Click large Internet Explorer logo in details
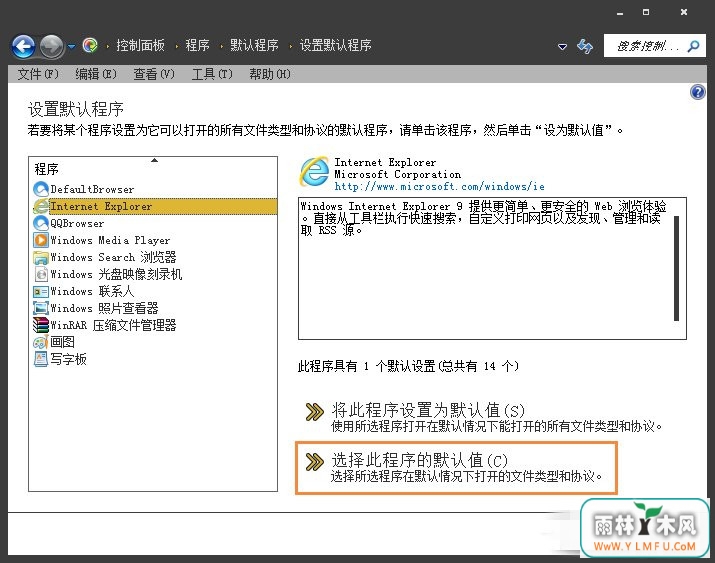Viewport: 715px width, 563px height. tap(314, 171)
